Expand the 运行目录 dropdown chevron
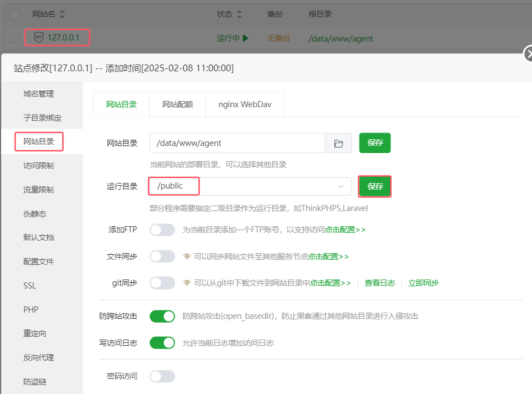 point(340,186)
